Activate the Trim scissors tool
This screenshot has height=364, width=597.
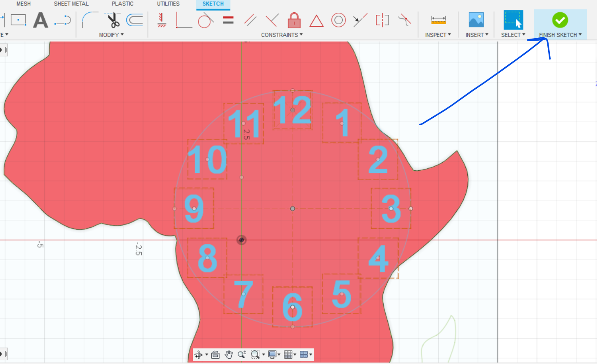(112, 20)
